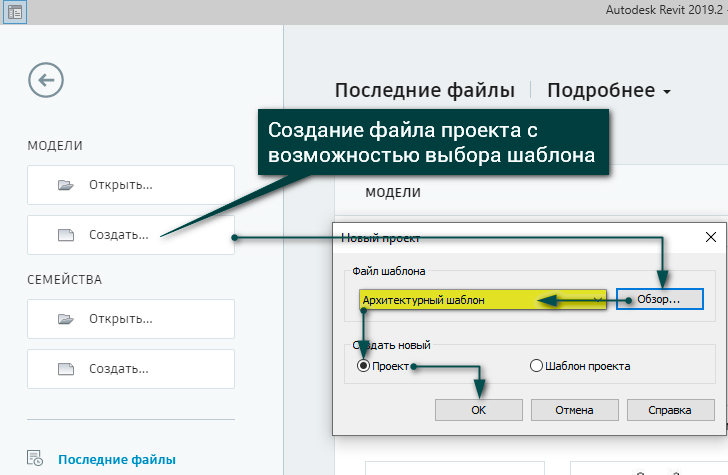Screen dimensions: 728x475
Task: Open Справка help in the dialog
Action: (x=670, y=410)
